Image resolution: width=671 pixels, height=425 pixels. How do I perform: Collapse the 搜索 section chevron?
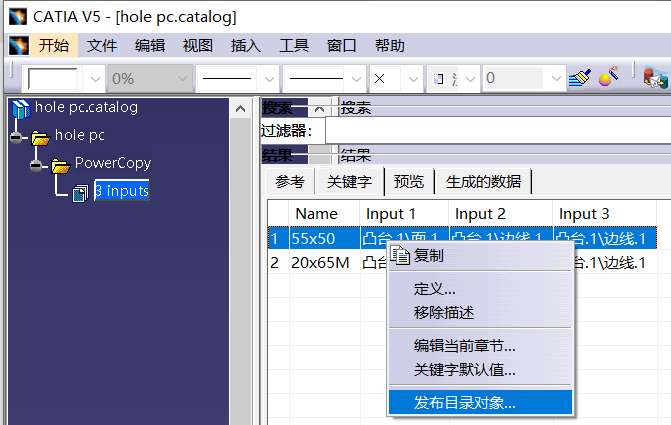319,110
